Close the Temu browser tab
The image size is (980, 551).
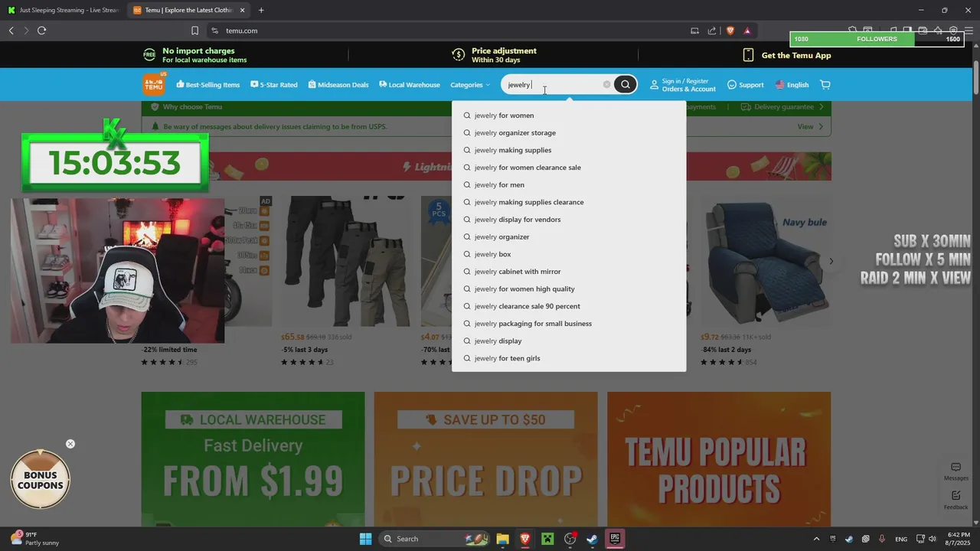[243, 10]
